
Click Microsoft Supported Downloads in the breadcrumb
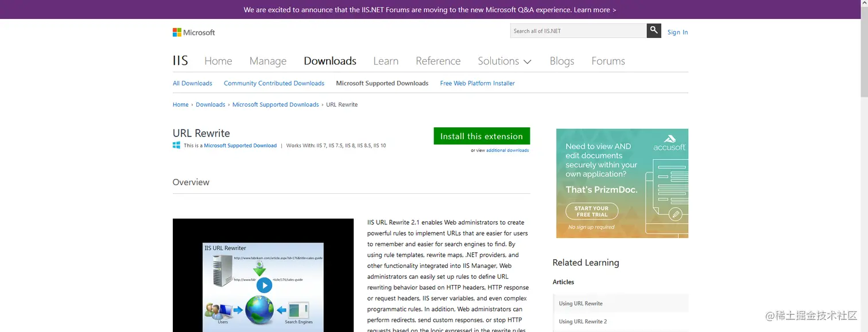(276, 104)
